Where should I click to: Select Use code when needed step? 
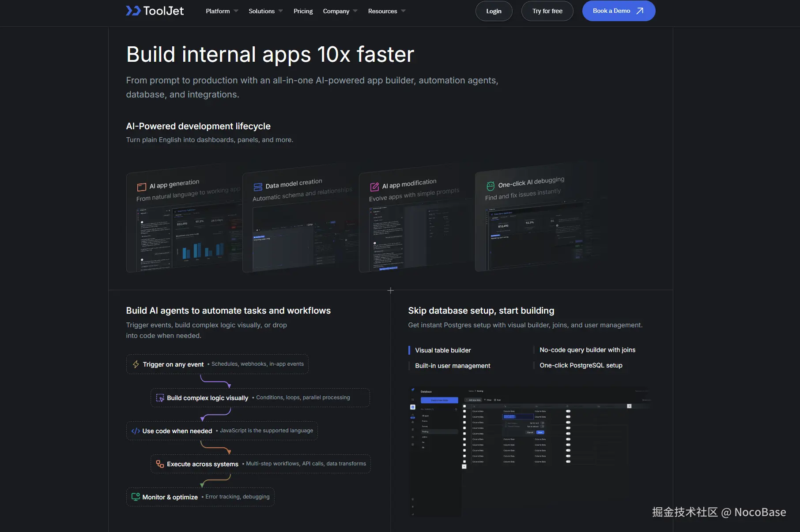222,431
